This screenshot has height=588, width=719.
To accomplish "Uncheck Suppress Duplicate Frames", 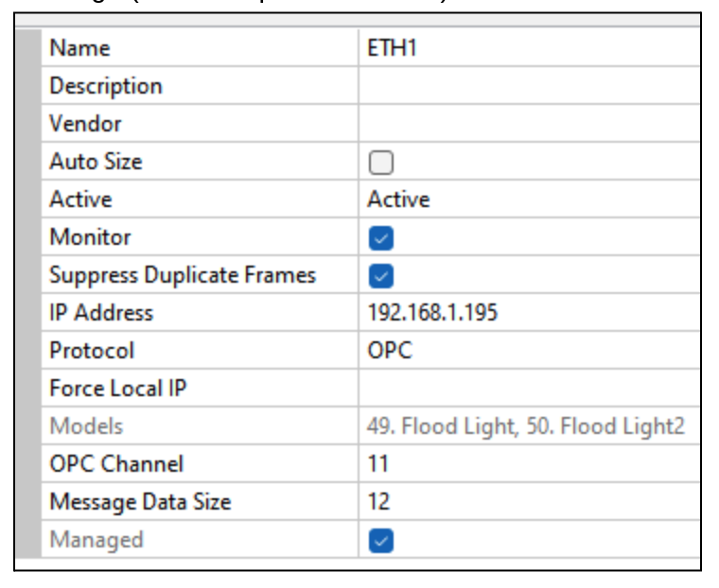I will tap(380, 276).
